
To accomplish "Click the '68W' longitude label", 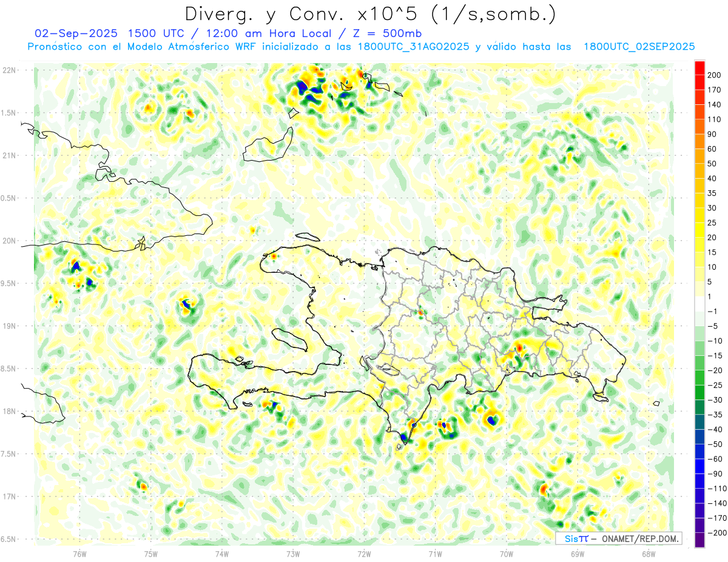I will (649, 553).
